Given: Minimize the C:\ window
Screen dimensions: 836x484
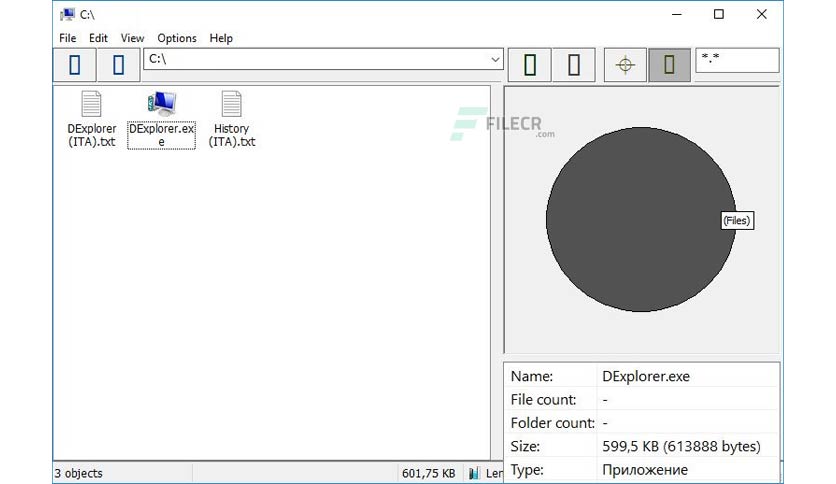Looking at the screenshot, I should (x=677, y=14).
